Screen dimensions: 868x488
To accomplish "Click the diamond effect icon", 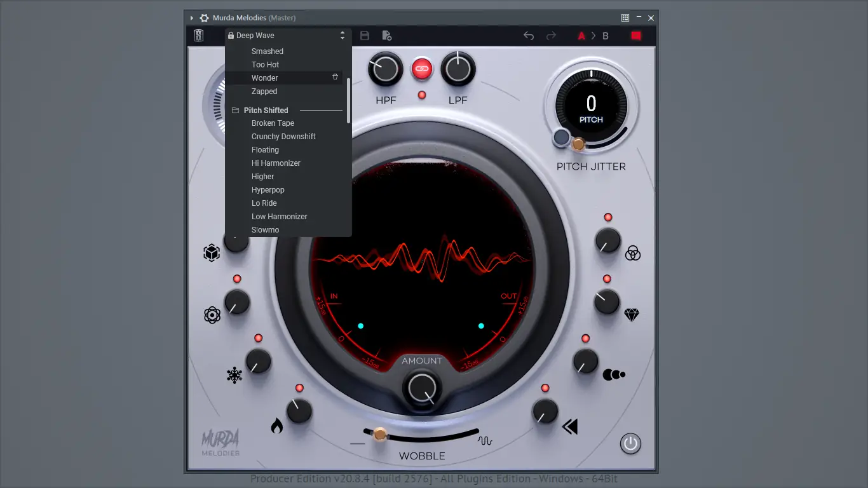I will click(x=631, y=315).
